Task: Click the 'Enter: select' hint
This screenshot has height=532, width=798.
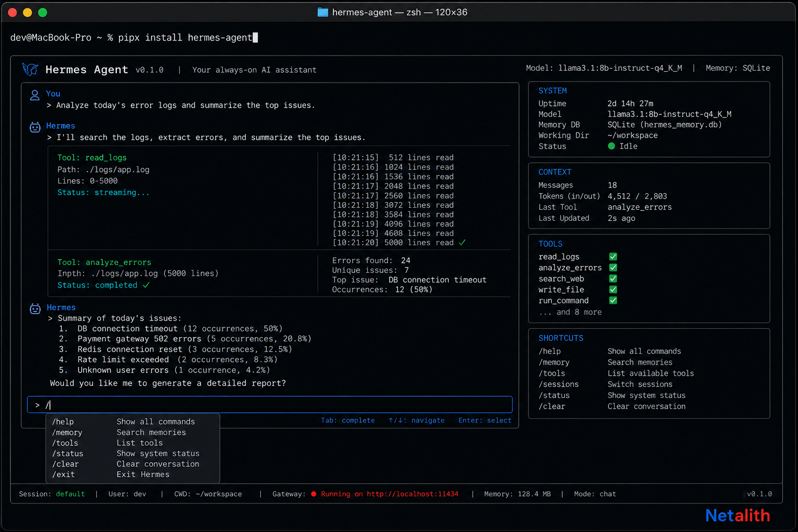Action: [x=485, y=420]
